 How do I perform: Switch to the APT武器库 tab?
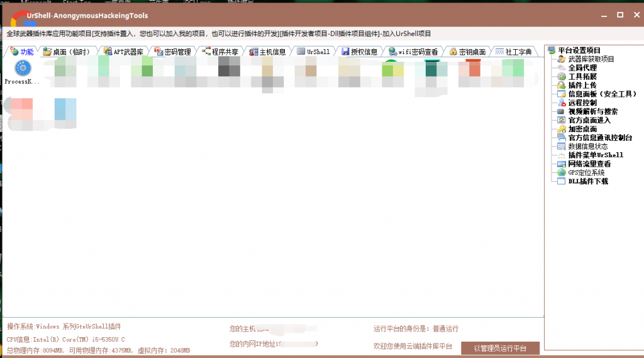pyautogui.click(x=124, y=52)
